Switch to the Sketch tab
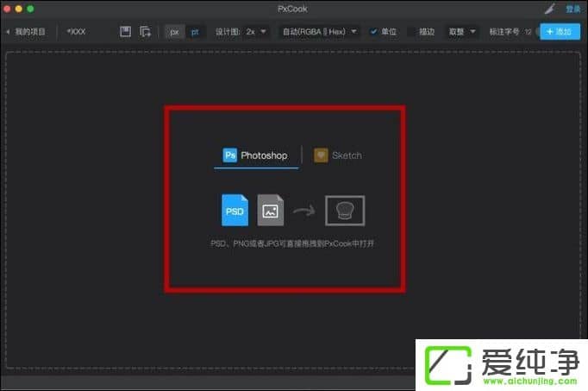 [338, 155]
